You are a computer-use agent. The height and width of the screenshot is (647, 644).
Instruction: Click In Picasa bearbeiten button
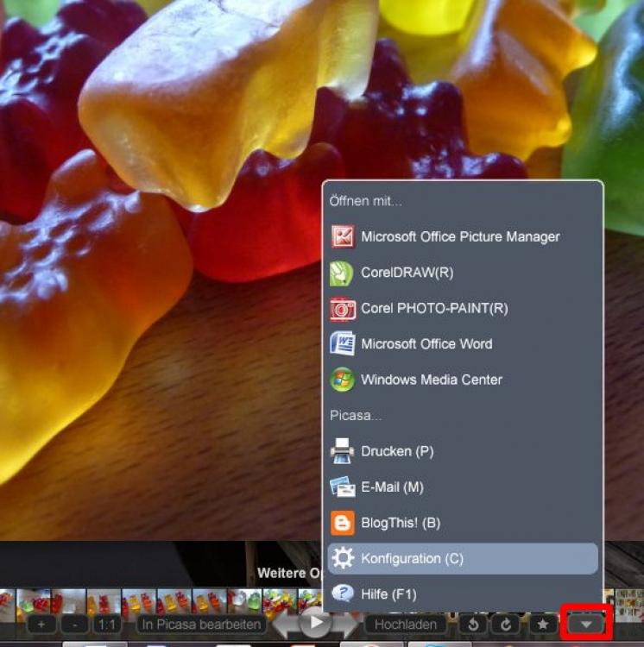point(202,624)
